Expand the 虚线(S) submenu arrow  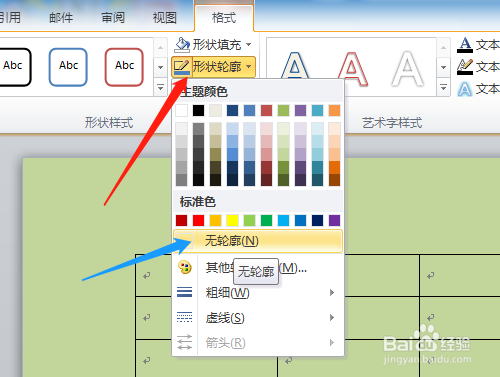[332, 318]
